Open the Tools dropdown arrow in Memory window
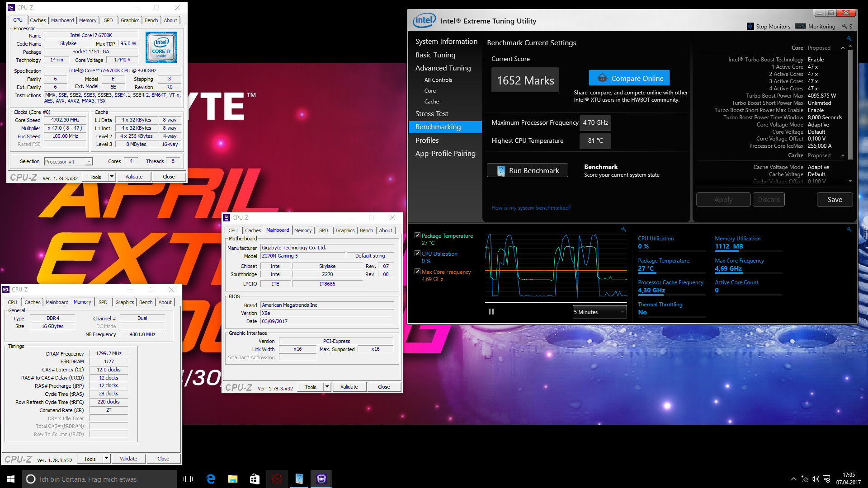The image size is (868, 488). (x=106, y=459)
